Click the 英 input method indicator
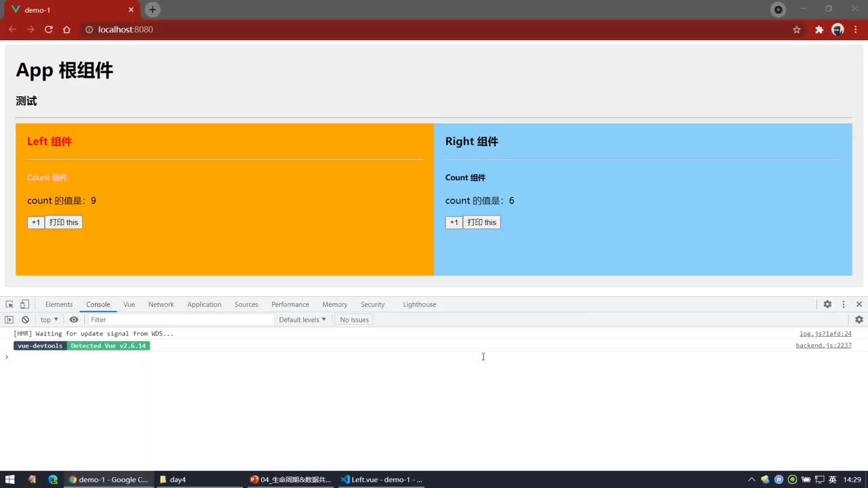 click(x=833, y=479)
